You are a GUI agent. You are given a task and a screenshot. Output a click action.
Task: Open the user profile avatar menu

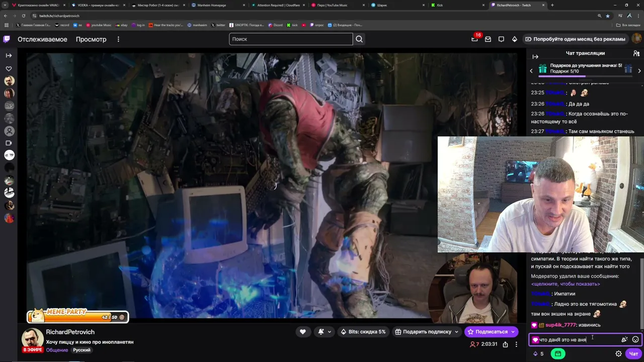(636, 39)
